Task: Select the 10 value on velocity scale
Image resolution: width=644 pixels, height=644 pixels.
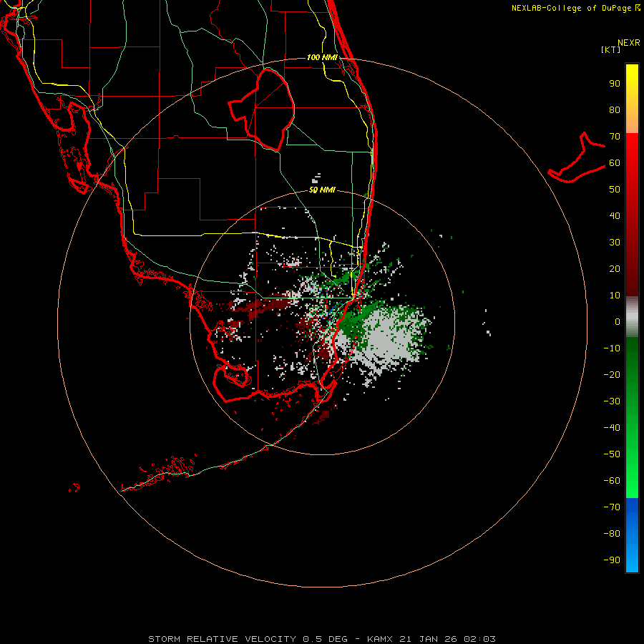Action: (x=615, y=296)
